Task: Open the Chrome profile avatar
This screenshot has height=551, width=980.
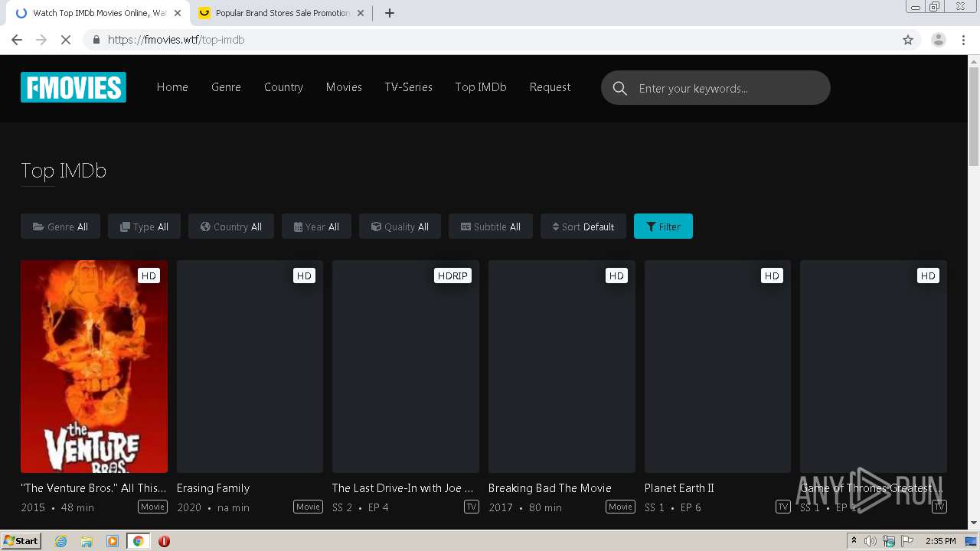Action: click(939, 40)
